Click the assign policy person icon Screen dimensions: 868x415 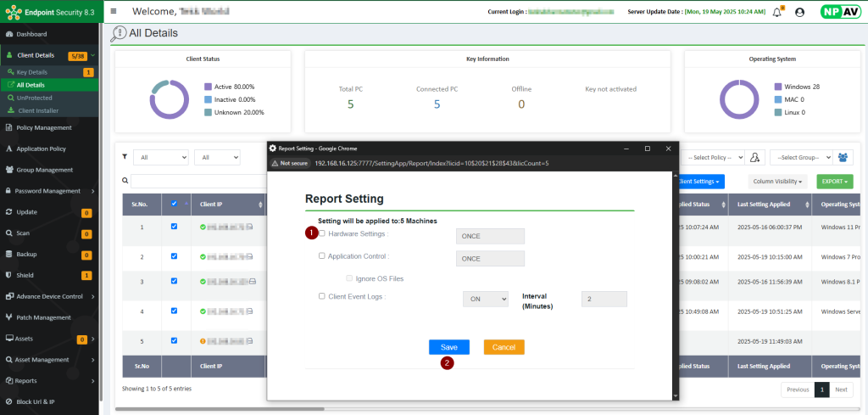point(755,157)
